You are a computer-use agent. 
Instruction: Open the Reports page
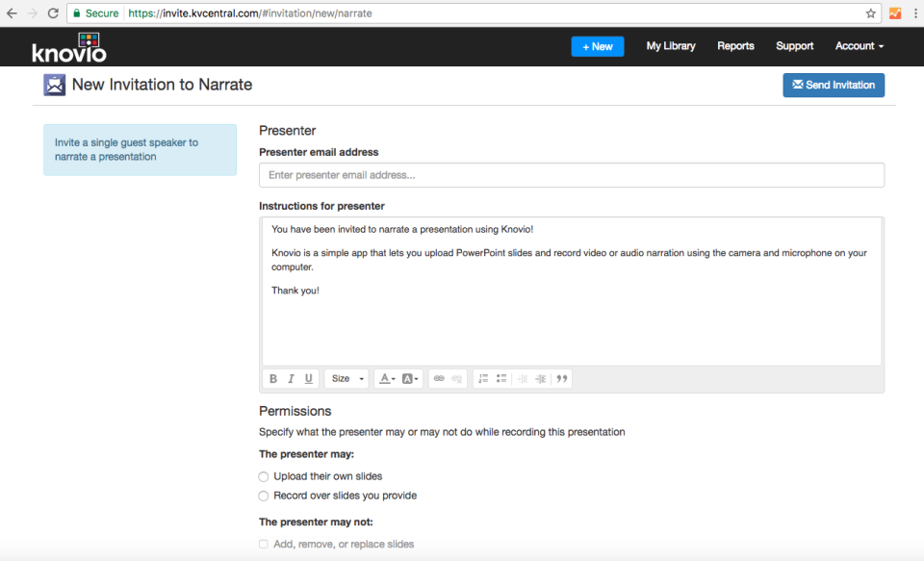[x=735, y=45]
